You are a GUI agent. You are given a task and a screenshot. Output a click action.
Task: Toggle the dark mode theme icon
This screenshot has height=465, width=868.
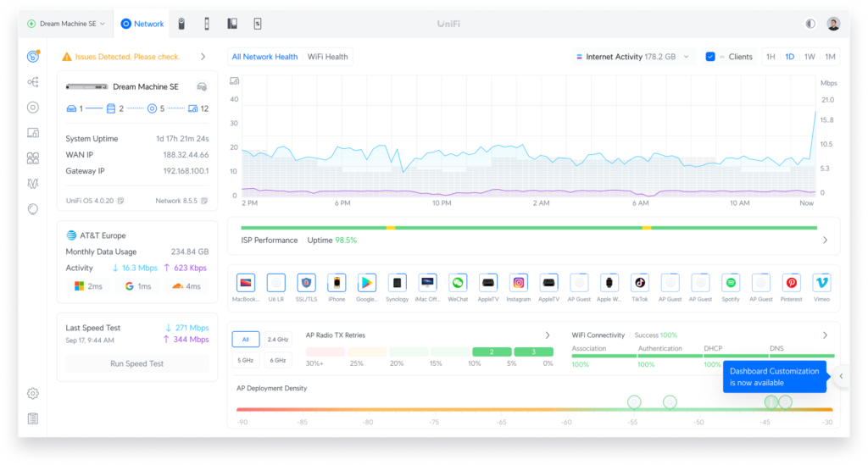[x=810, y=24]
